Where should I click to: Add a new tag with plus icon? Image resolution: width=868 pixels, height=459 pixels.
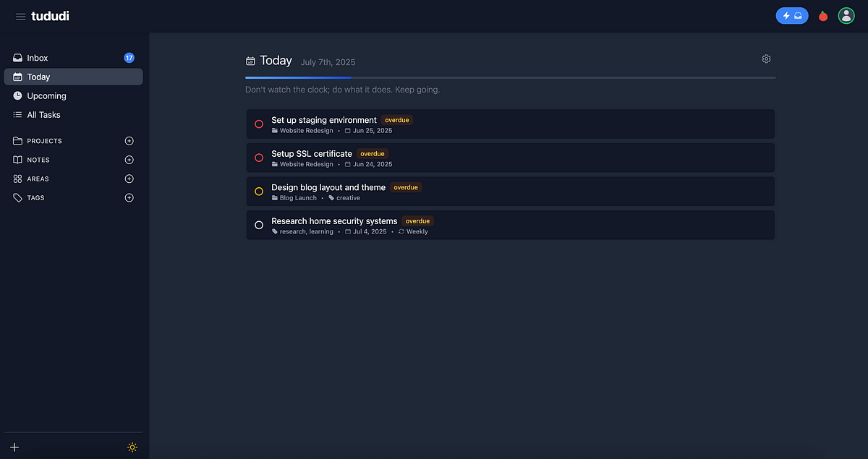(x=129, y=197)
